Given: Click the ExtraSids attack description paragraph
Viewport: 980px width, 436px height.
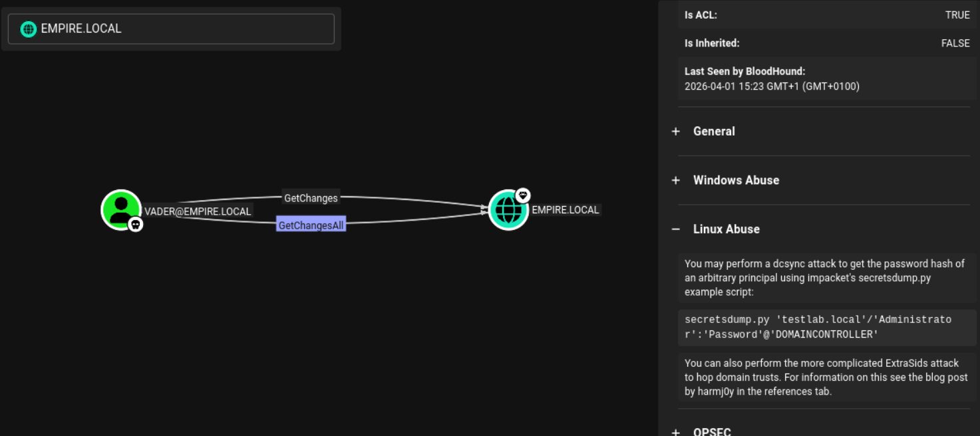Looking at the screenshot, I should tap(825, 376).
